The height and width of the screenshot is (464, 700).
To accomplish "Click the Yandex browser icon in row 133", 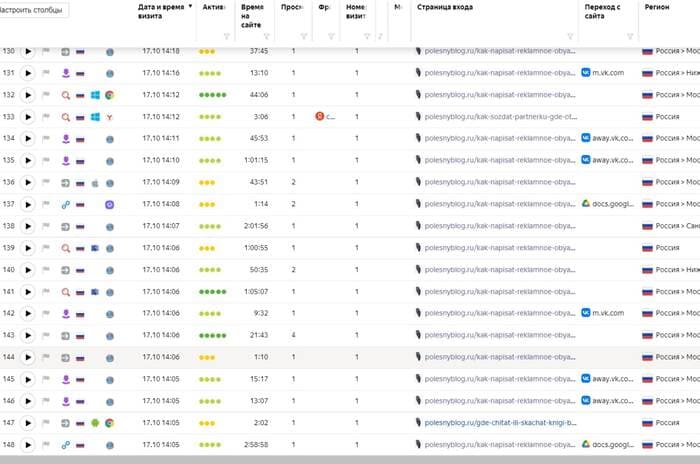I will coord(109,117).
